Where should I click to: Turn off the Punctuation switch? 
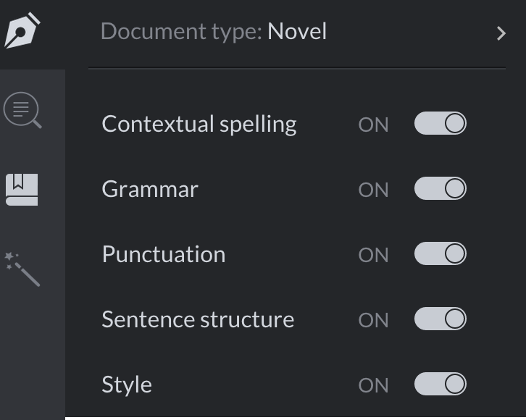pyautogui.click(x=440, y=254)
